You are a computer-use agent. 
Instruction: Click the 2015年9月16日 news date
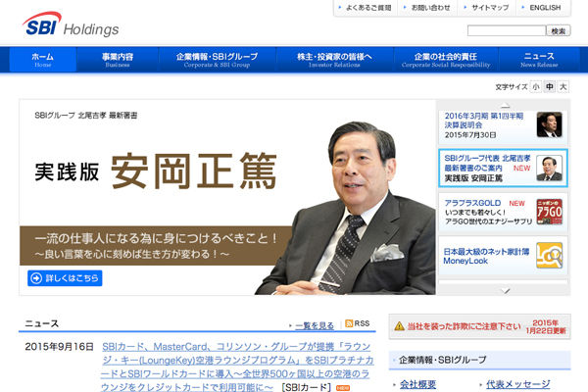click(59, 347)
